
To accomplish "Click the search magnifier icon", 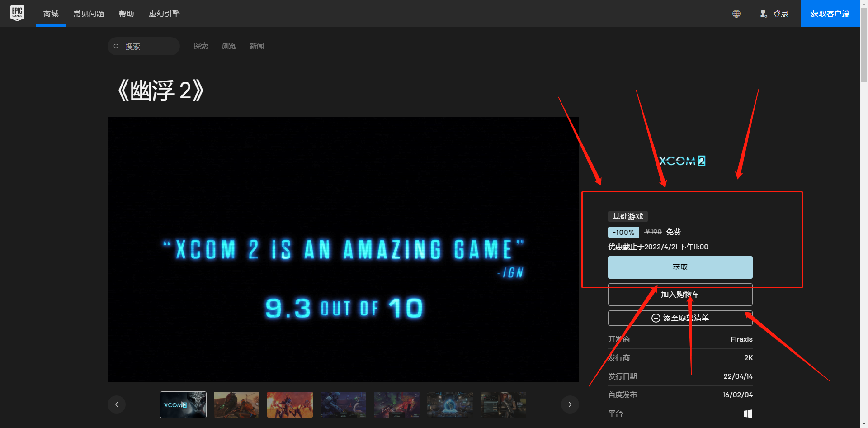I will (117, 46).
